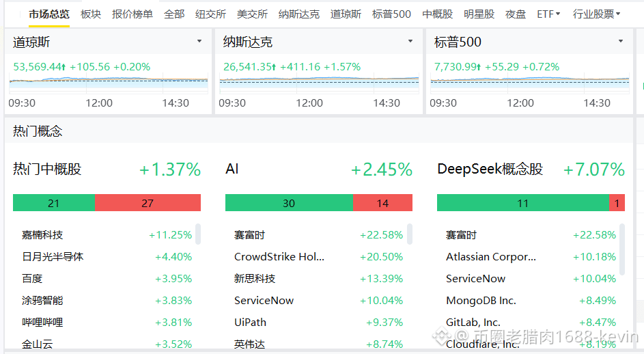Click the green 11 gainers bar

tap(523, 203)
